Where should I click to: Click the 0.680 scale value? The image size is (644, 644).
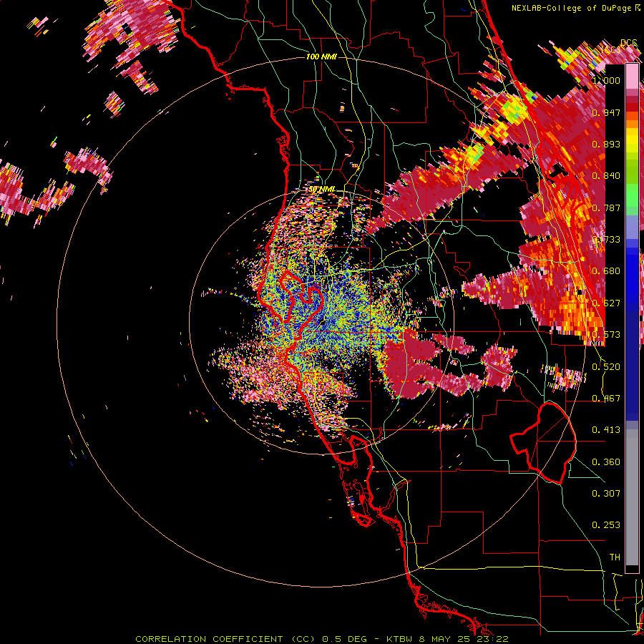(606, 271)
